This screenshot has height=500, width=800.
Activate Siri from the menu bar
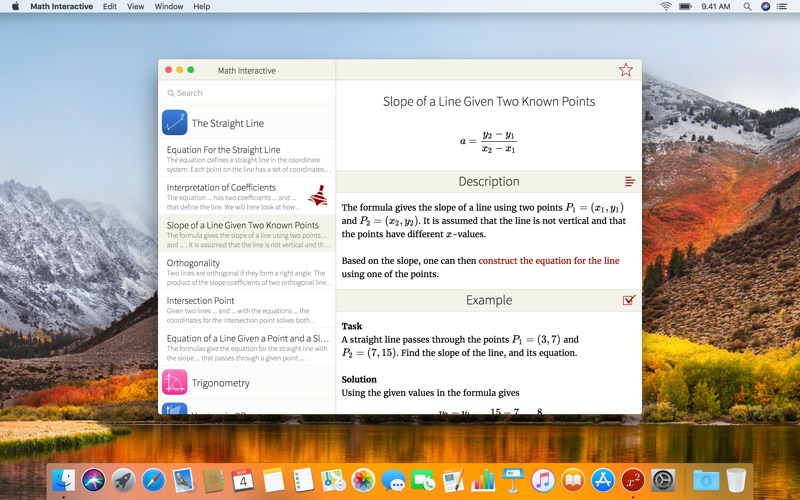pos(765,6)
